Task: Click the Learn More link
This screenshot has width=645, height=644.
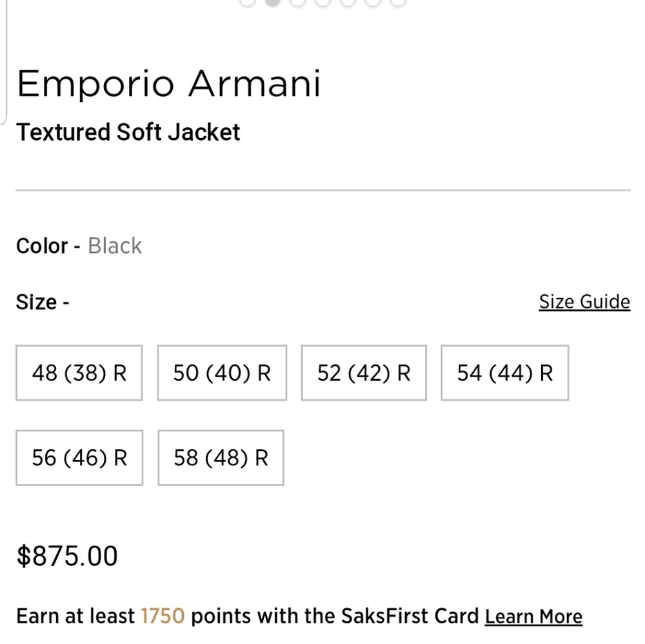Action: coord(533,616)
